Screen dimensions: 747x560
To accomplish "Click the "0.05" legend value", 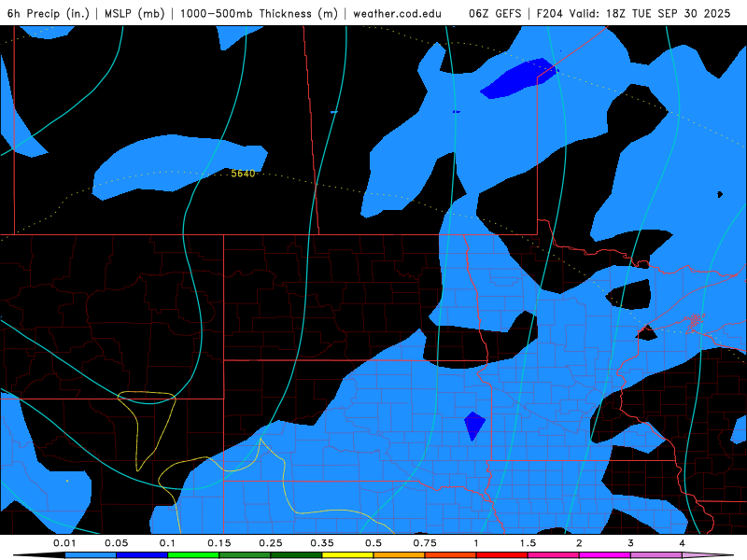I will pos(116,543).
